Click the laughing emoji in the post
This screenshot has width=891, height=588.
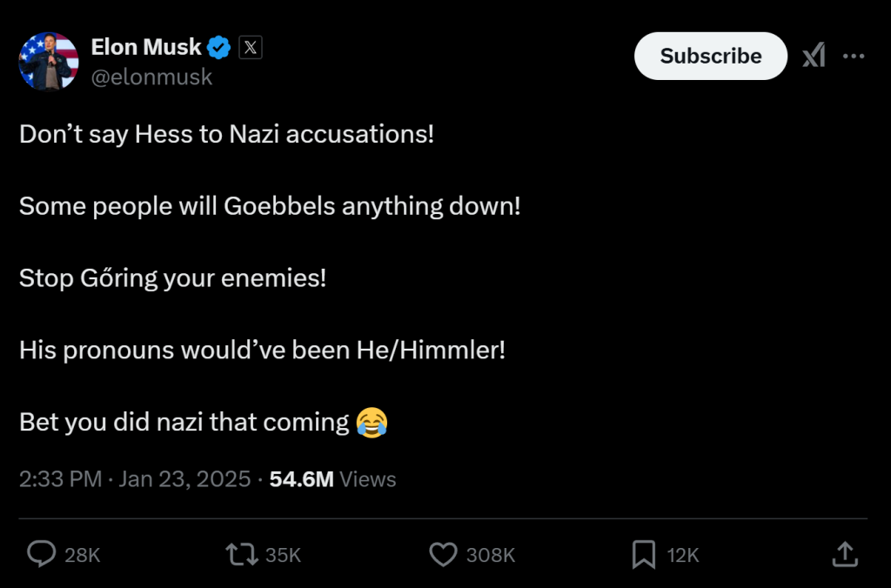[x=372, y=423]
